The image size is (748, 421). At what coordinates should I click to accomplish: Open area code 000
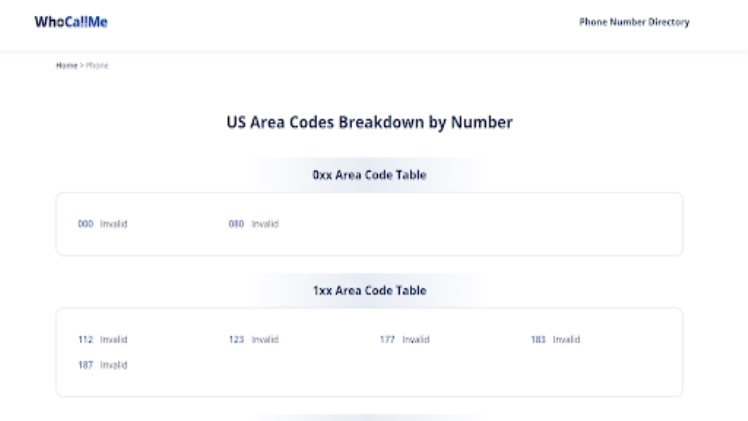(85, 224)
